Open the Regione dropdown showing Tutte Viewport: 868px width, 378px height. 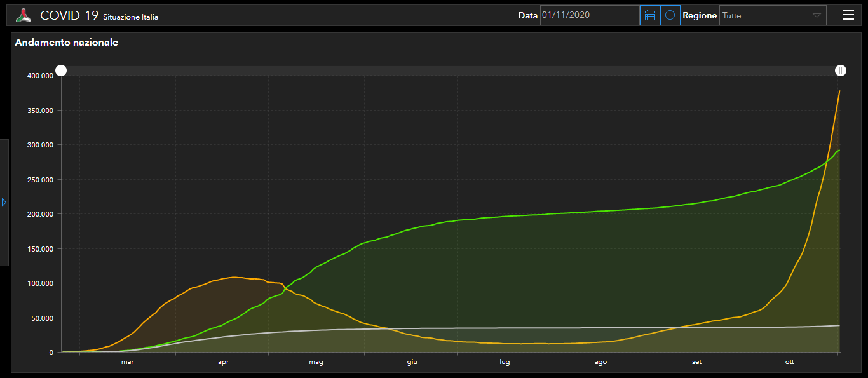(765, 15)
